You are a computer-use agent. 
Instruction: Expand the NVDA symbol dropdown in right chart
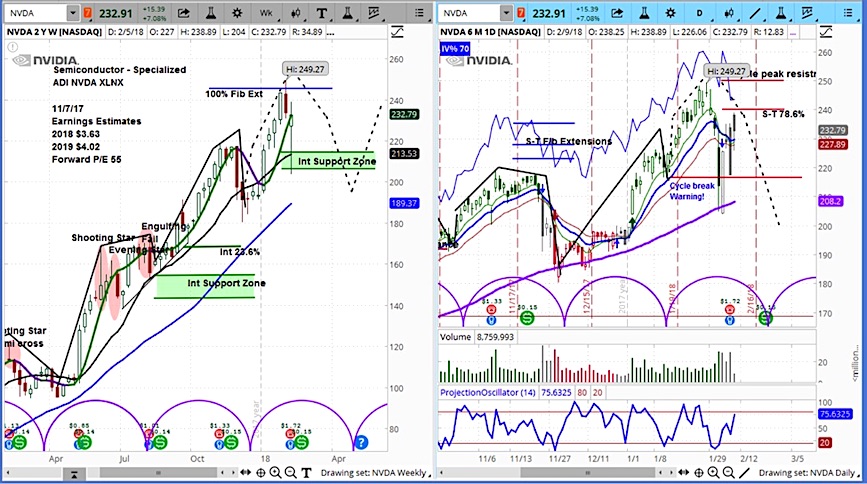click(506, 13)
